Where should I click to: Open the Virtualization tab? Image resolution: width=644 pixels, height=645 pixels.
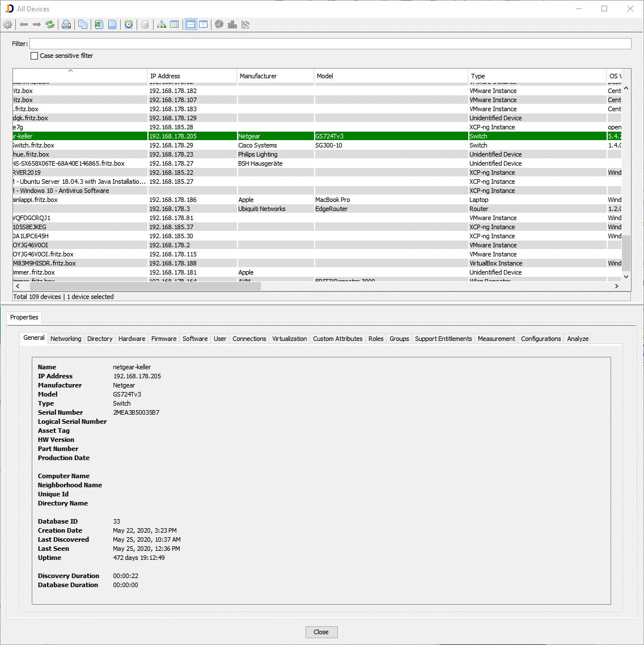click(289, 339)
